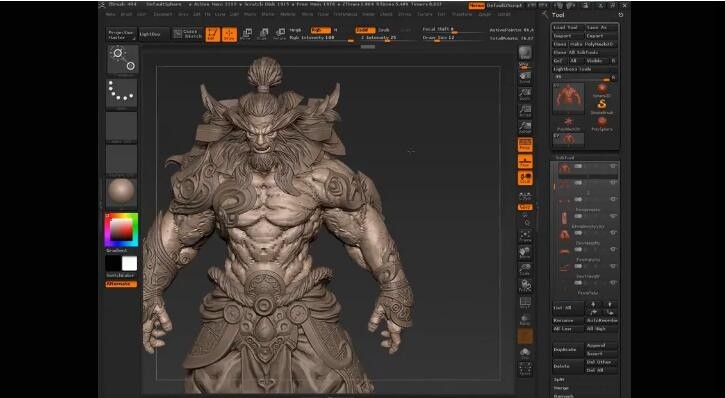Click the Append button
This screenshot has width=725, height=398.
click(601, 345)
